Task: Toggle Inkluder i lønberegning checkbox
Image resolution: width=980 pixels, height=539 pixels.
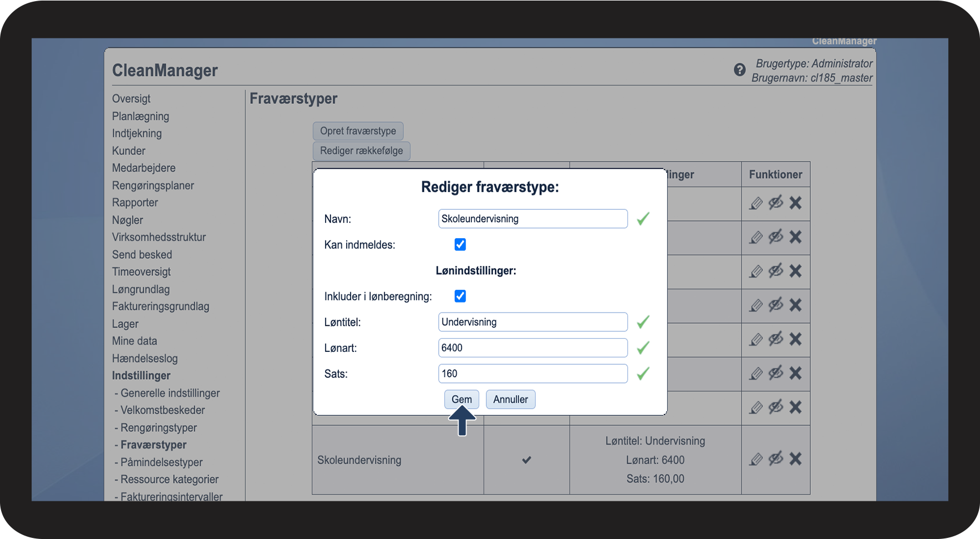Action: (460, 296)
